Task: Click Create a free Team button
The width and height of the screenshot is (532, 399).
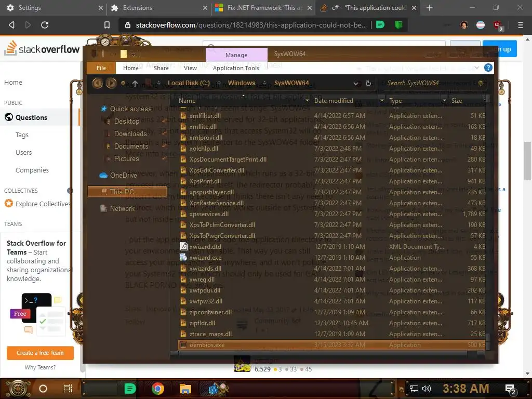Action: click(x=40, y=353)
